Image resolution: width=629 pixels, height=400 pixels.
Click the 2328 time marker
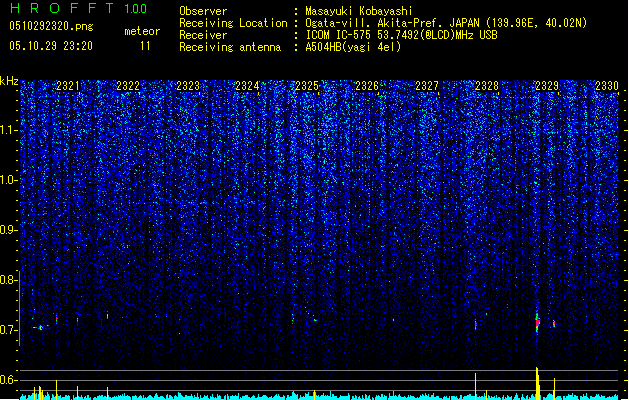coord(487,86)
